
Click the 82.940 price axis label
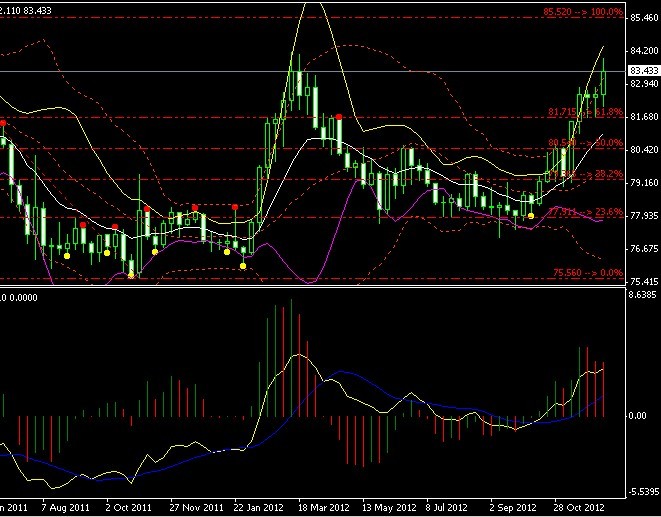click(644, 83)
